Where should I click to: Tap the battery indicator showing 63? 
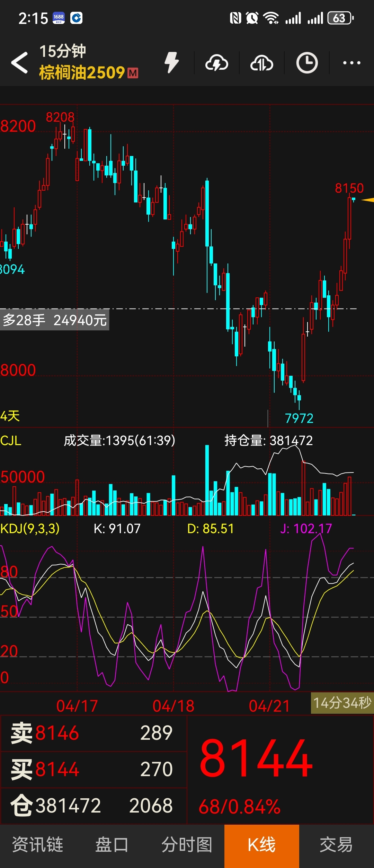coord(341,18)
